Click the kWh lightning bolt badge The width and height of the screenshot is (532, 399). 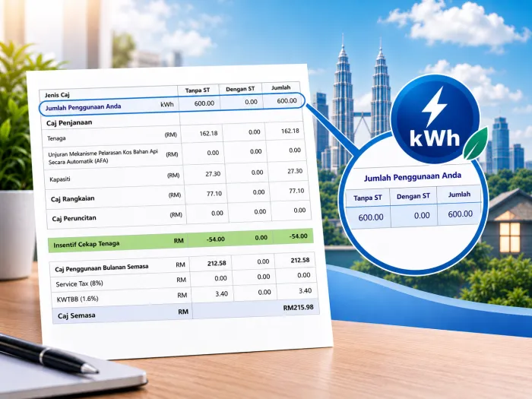pyautogui.click(x=435, y=119)
